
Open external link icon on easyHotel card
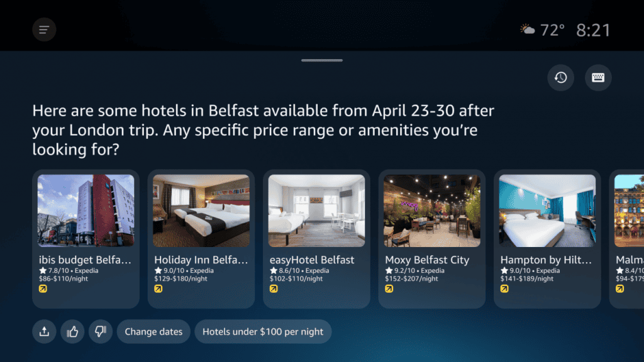pos(274,289)
